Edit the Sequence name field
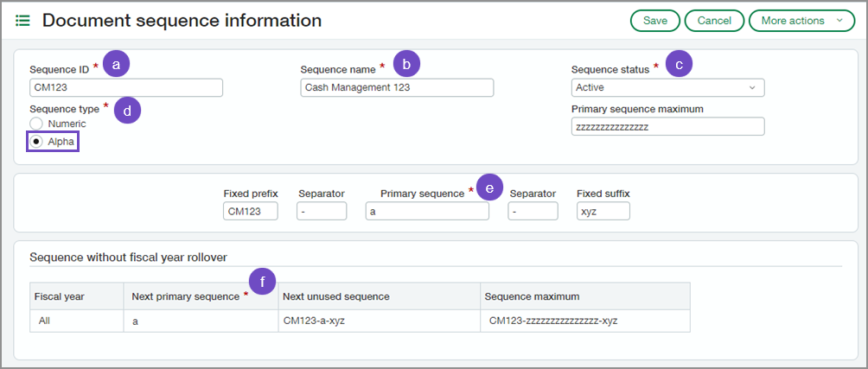868x369 pixels. coord(397,87)
